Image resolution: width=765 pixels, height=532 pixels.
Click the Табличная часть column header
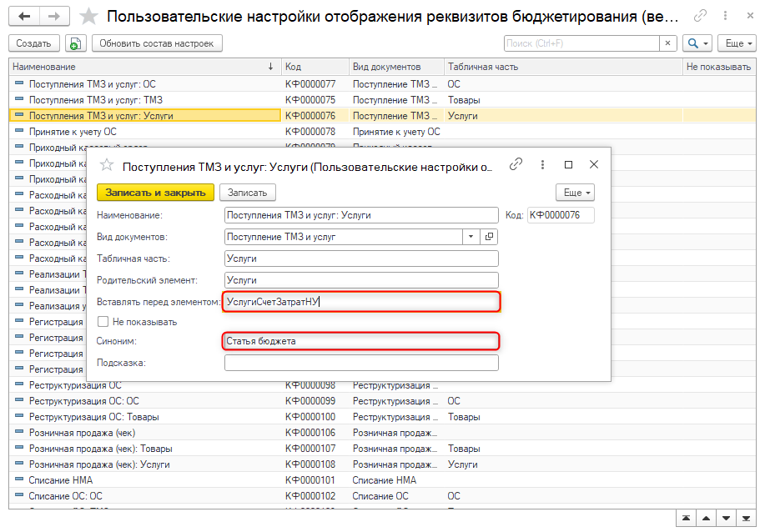click(x=563, y=67)
